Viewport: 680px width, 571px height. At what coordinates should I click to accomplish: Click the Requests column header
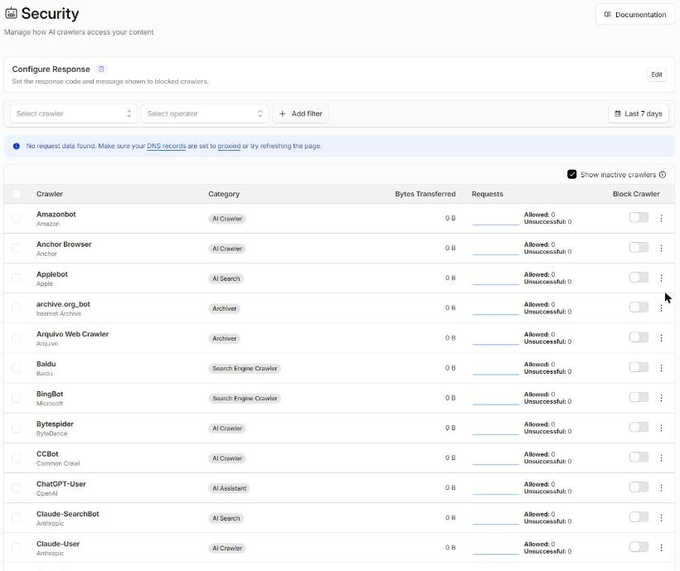tap(487, 194)
